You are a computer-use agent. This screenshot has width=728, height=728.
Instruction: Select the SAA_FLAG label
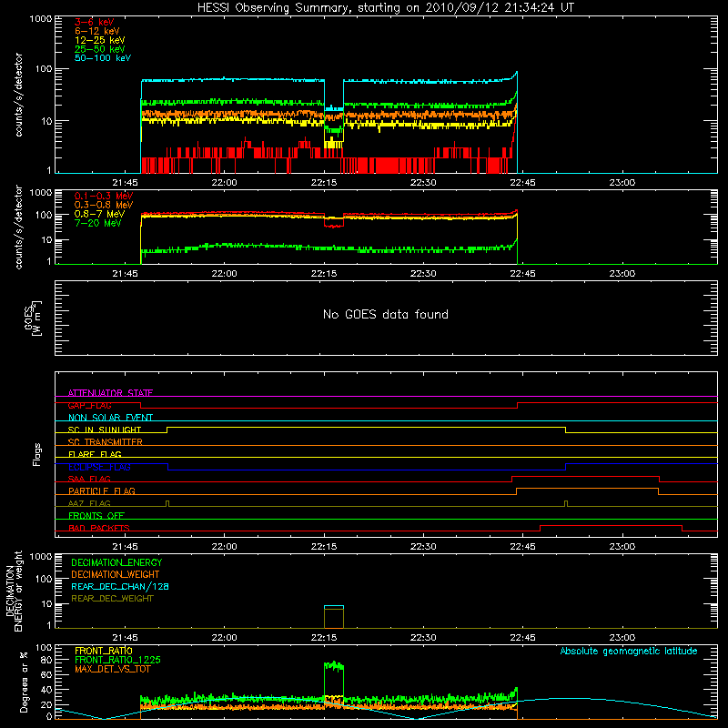(x=89, y=479)
